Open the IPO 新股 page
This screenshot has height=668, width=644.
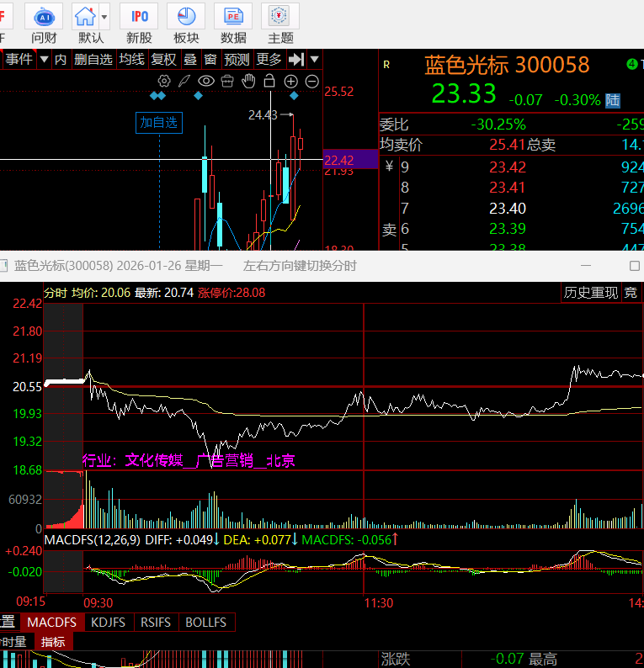point(139,24)
